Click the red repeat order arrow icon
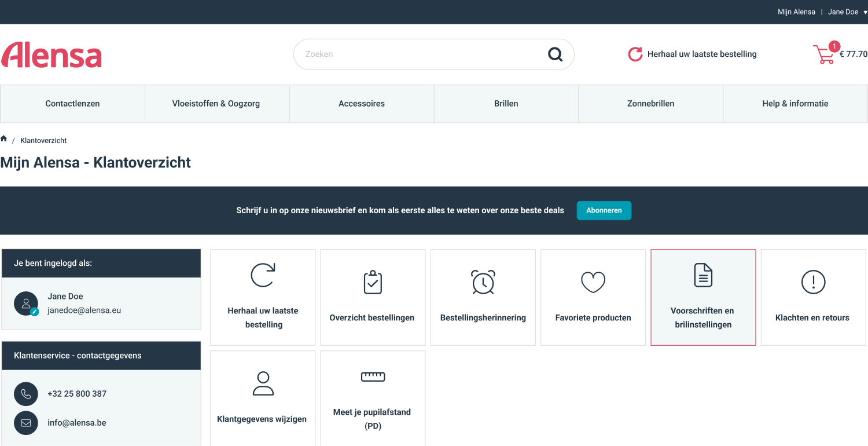This screenshot has width=868, height=446. (x=635, y=54)
